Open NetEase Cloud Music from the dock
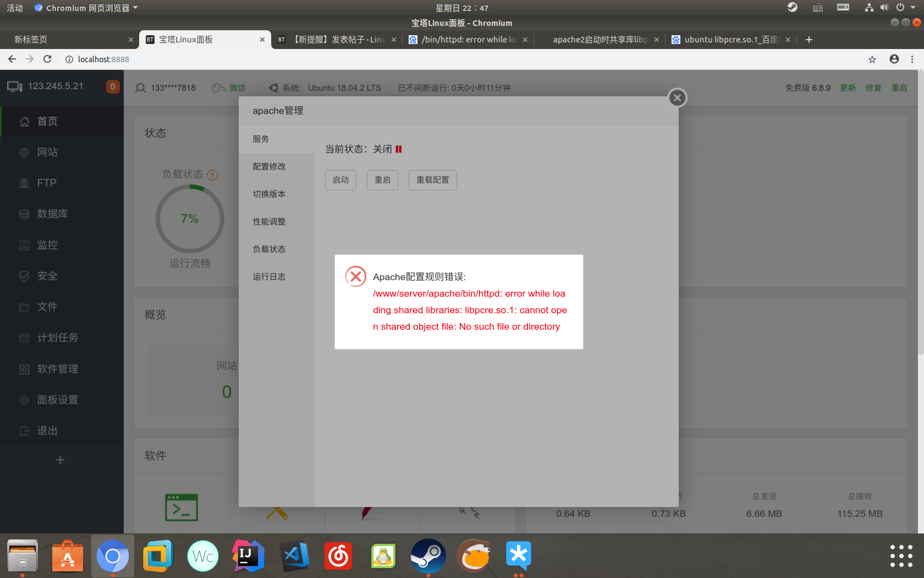The image size is (924, 578). pos(338,555)
